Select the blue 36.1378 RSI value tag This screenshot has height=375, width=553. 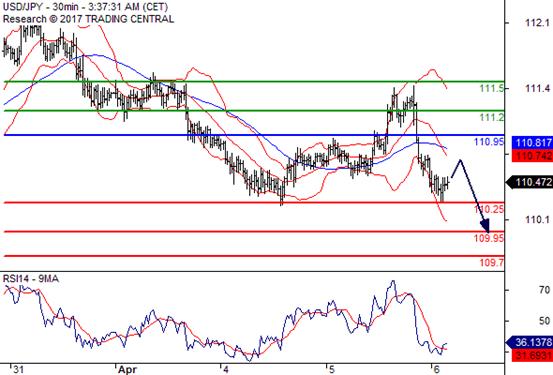click(x=530, y=342)
